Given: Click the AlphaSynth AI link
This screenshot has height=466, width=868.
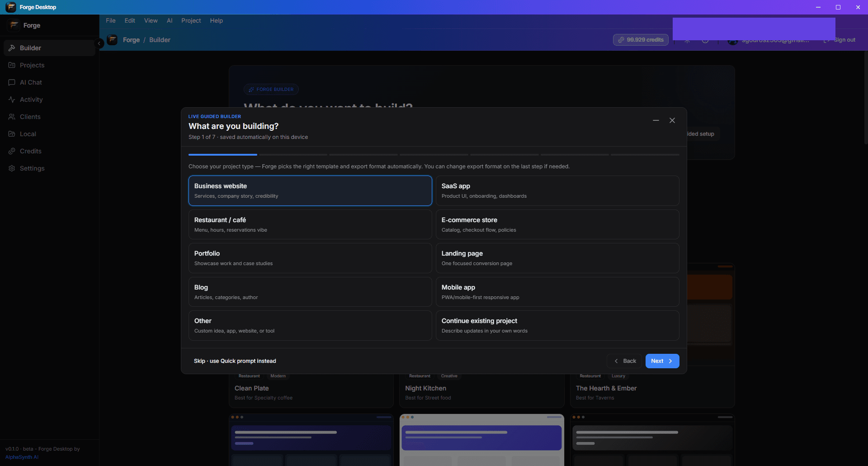Looking at the screenshot, I should pos(22,457).
